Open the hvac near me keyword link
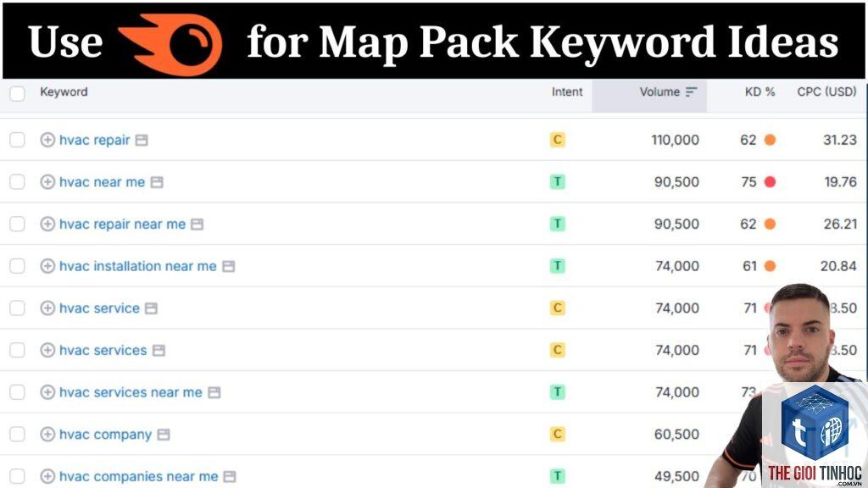Image resolution: width=868 pixels, height=488 pixels. tap(102, 182)
